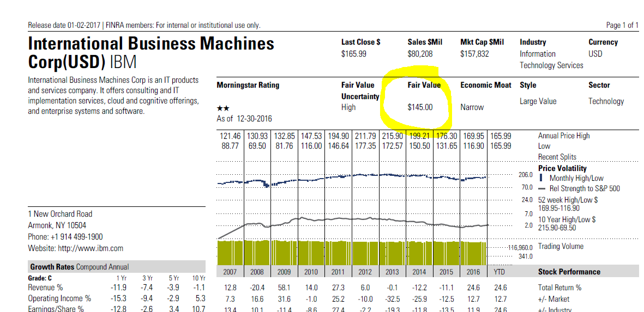
Task: Click the Rel Strength to S&P 500 legend entry
Action: (579, 188)
